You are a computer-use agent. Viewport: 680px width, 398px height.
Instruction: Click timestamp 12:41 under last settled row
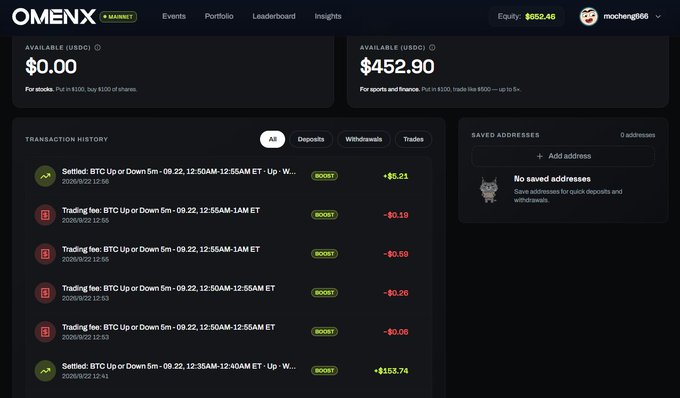[85, 376]
